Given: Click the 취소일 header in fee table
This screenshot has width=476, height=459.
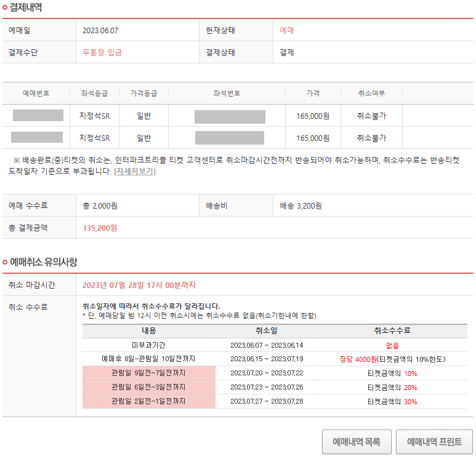Looking at the screenshot, I should [267, 330].
